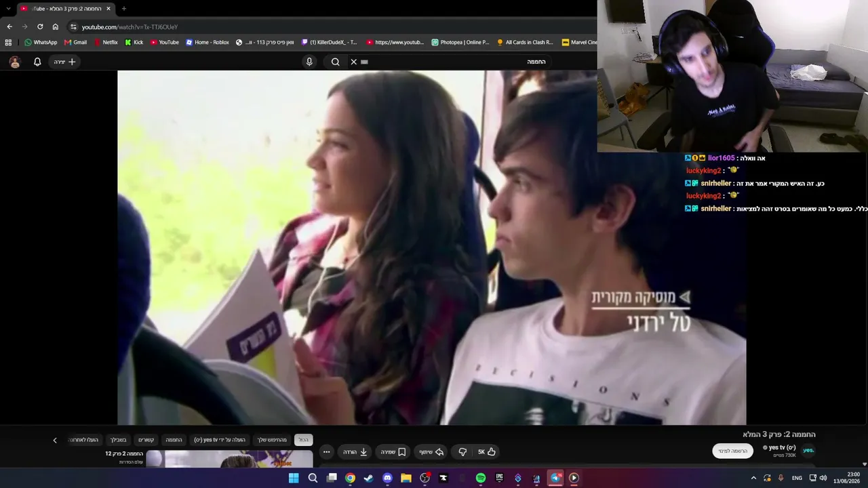The width and height of the screenshot is (868, 488).
Task: Click the video player frame
Action: tap(431, 247)
